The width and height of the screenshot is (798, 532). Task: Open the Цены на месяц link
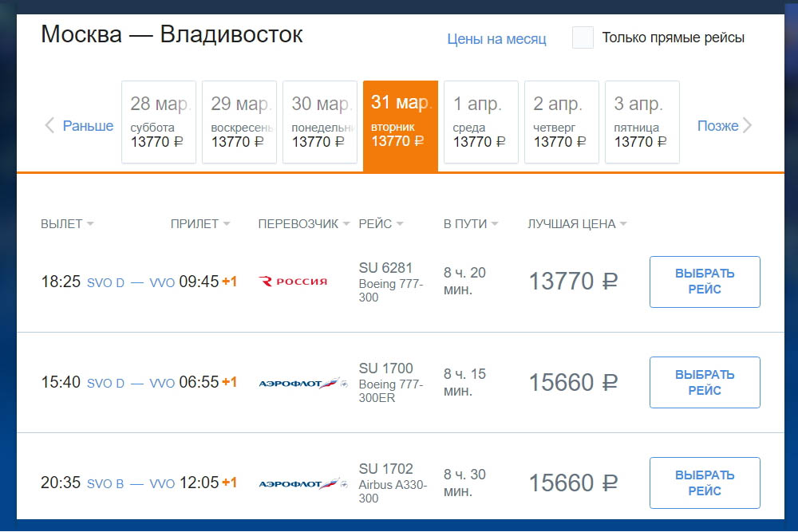496,38
